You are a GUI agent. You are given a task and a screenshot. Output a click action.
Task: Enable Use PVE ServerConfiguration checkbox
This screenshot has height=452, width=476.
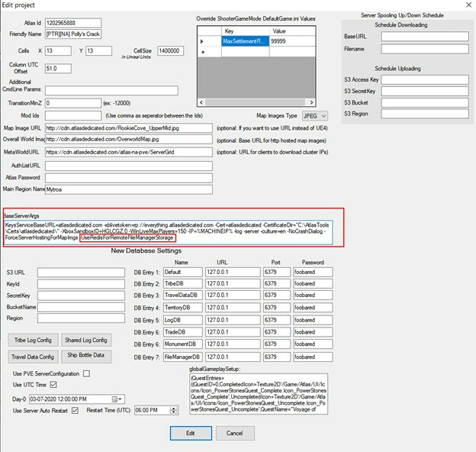pyautogui.click(x=86, y=373)
